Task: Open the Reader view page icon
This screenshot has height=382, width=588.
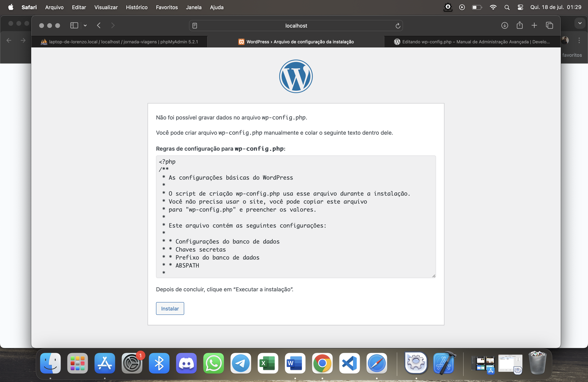Action: point(195,26)
